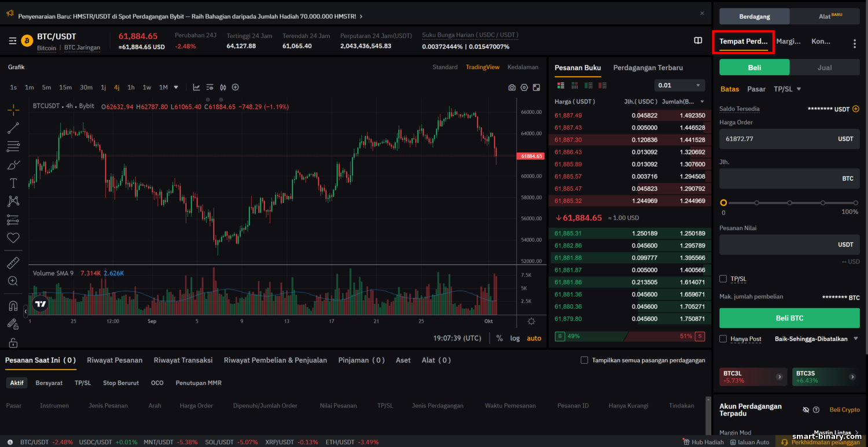Enable the magnet snap tool
This screenshot has width=868, height=447.
tap(13, 306)
